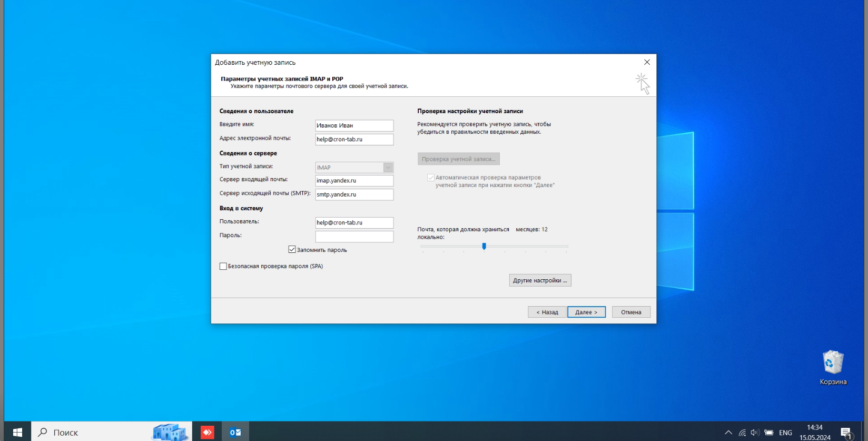
Task: Click the Далее (Next) button
Action: [x=586, y=312]
